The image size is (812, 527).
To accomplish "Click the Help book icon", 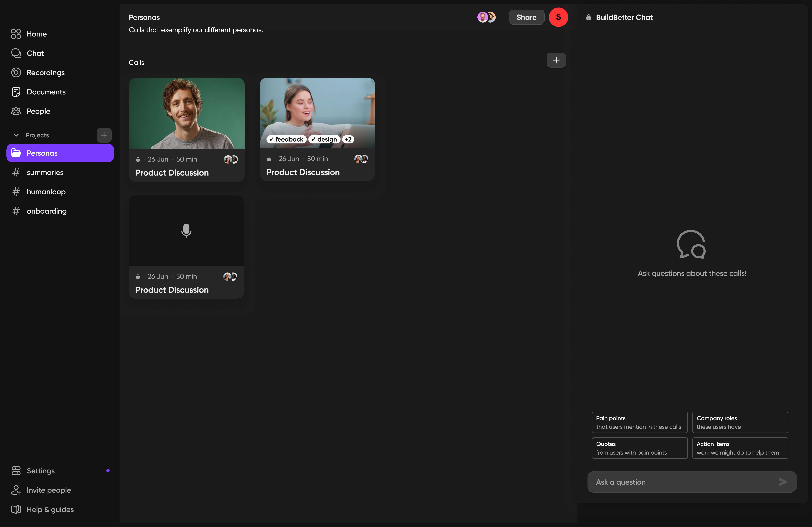I will tap(16, 509).
